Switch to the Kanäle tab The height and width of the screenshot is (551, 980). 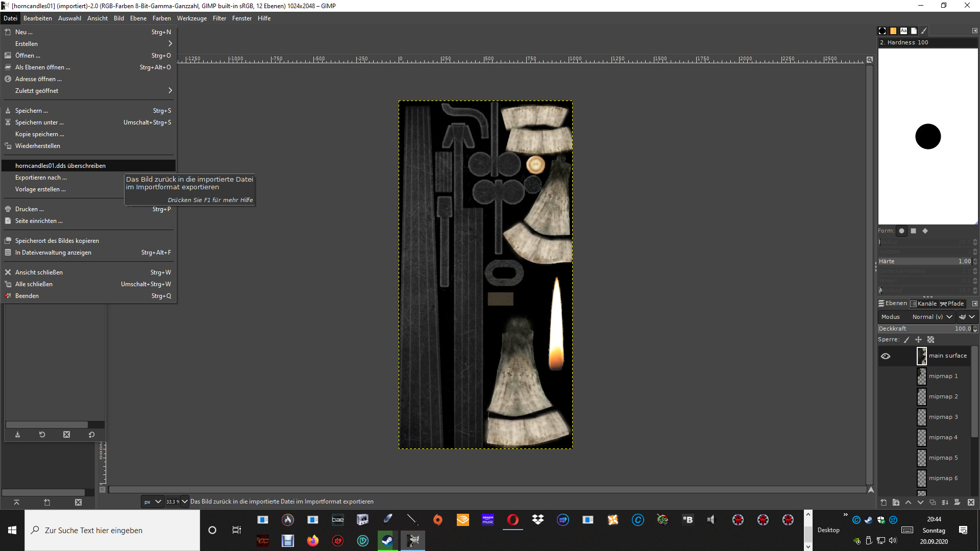[x=924, y=304]
